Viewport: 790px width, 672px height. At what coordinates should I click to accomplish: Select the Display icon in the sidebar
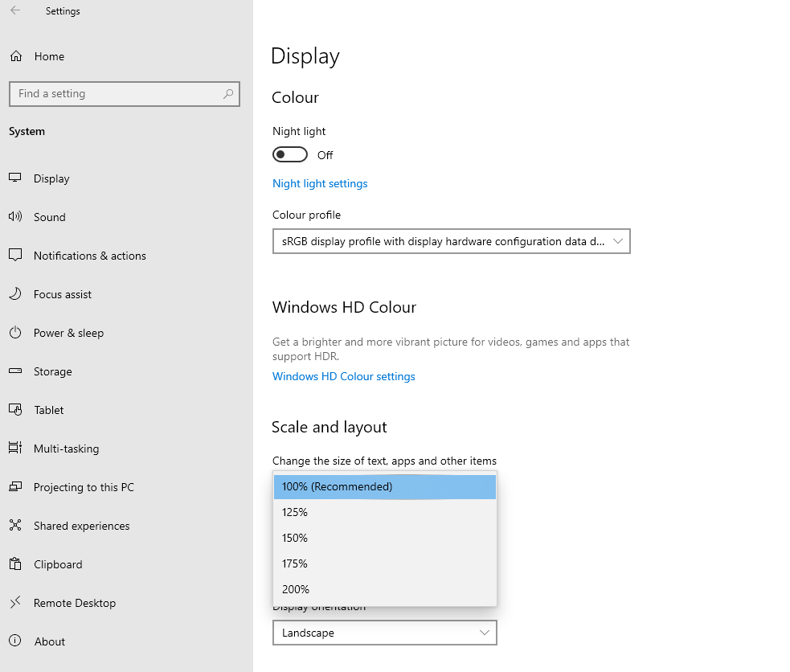point(17,178)
